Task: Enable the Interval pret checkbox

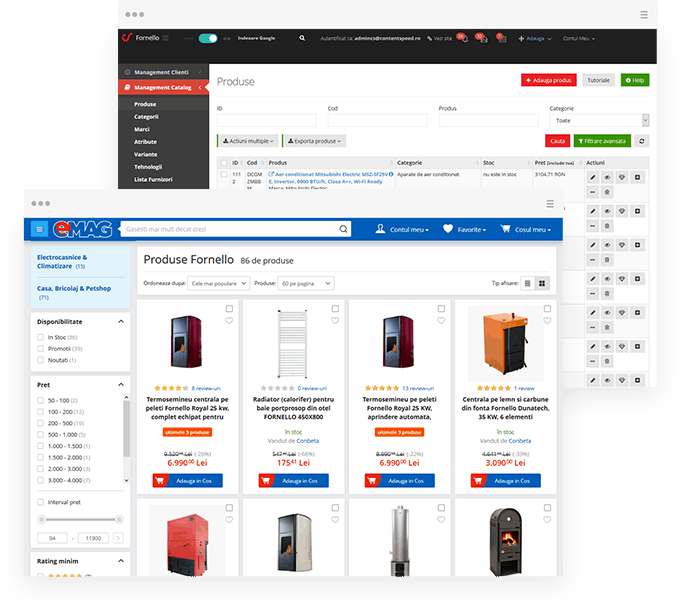Action: click(41, 502)
